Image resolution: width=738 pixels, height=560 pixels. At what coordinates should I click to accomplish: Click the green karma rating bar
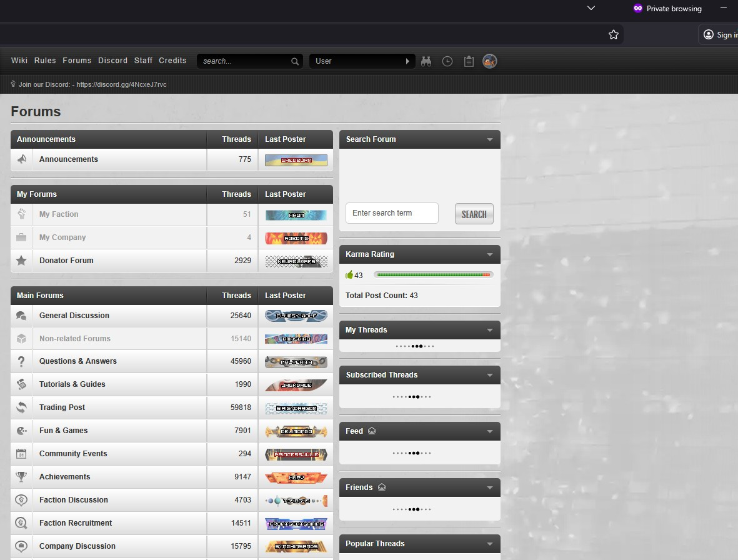[x=434, y=275]
